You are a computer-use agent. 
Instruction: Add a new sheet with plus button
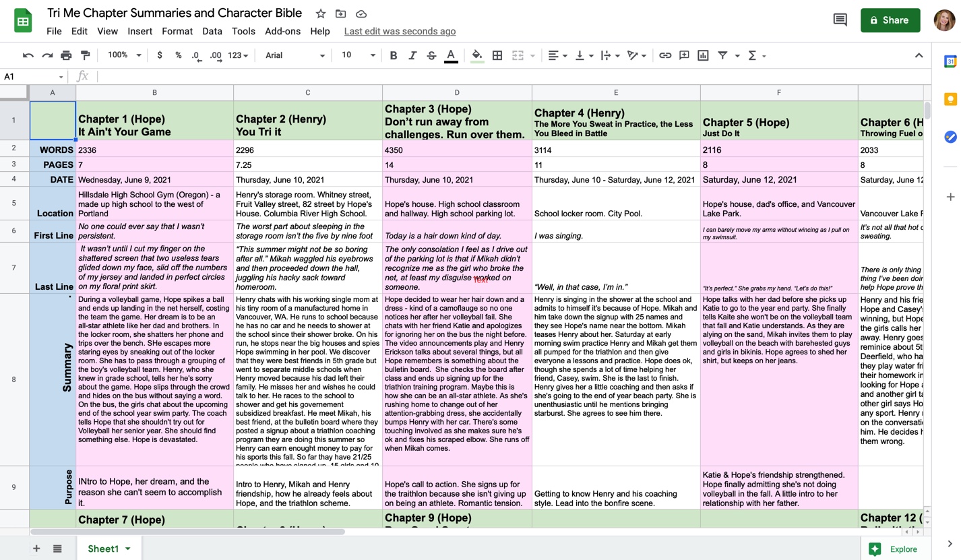tap(36, 549)
